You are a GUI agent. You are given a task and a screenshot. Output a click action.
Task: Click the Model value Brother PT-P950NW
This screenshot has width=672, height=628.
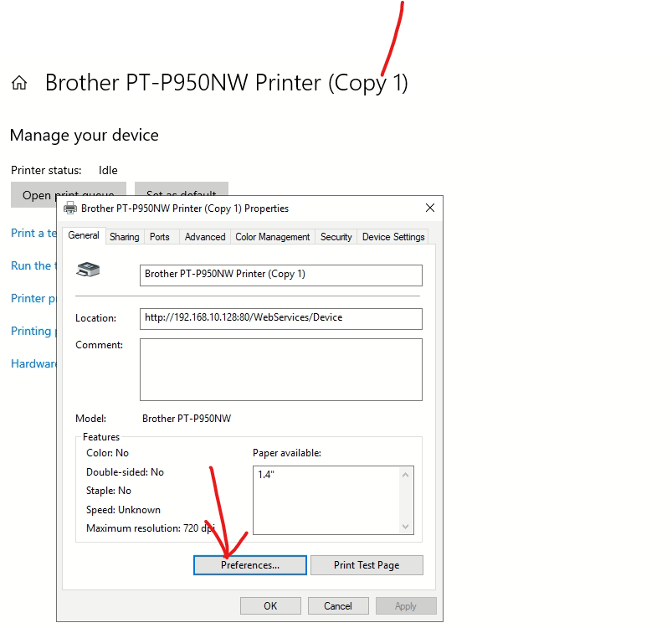[187, 419]
